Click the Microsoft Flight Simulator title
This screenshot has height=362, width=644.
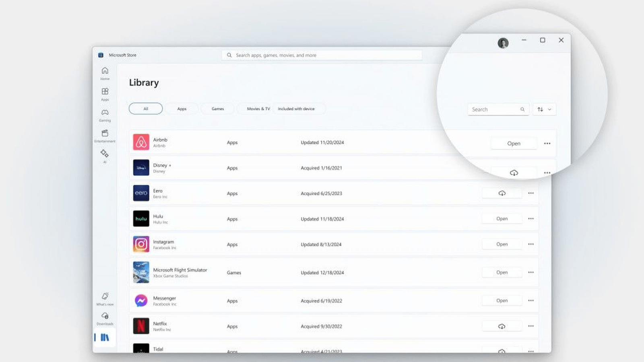(180, 270)
